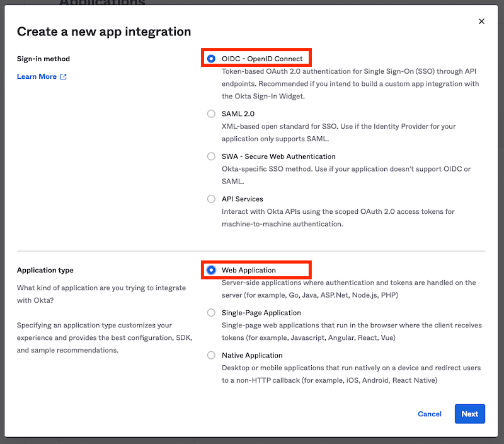
Task: Select API Services for machine-to-machine authentication
Action: tap(211, 199)
